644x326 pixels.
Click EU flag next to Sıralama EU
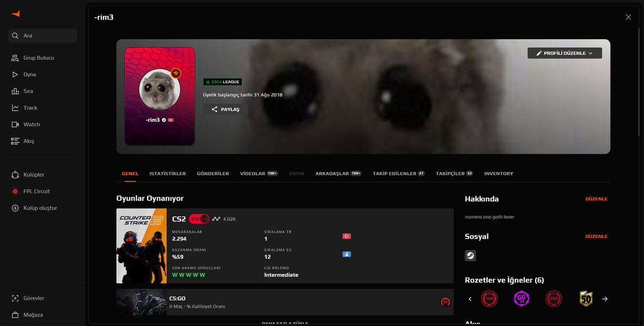(347, 254)
